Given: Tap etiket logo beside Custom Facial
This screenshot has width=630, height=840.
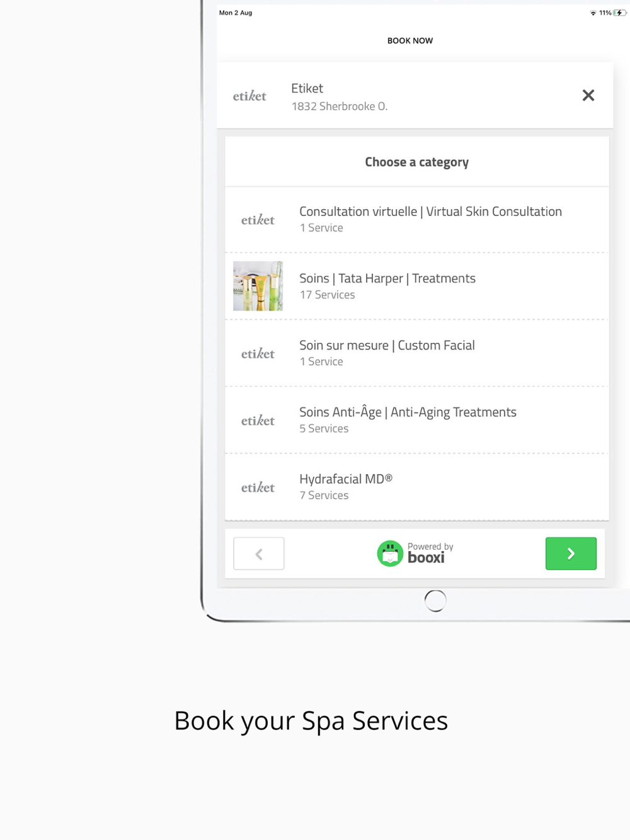Looking at the screenshot, I should pyautogui.click(x=258, y=353).
